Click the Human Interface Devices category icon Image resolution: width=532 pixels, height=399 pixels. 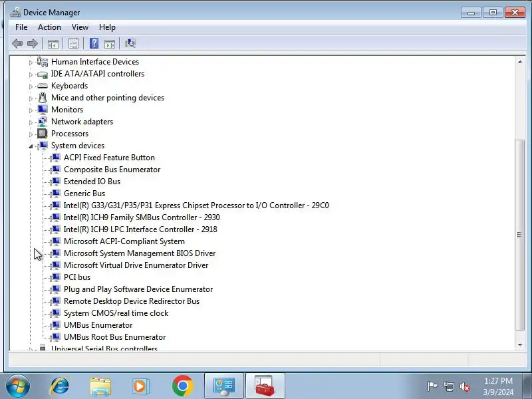[43, 62]
